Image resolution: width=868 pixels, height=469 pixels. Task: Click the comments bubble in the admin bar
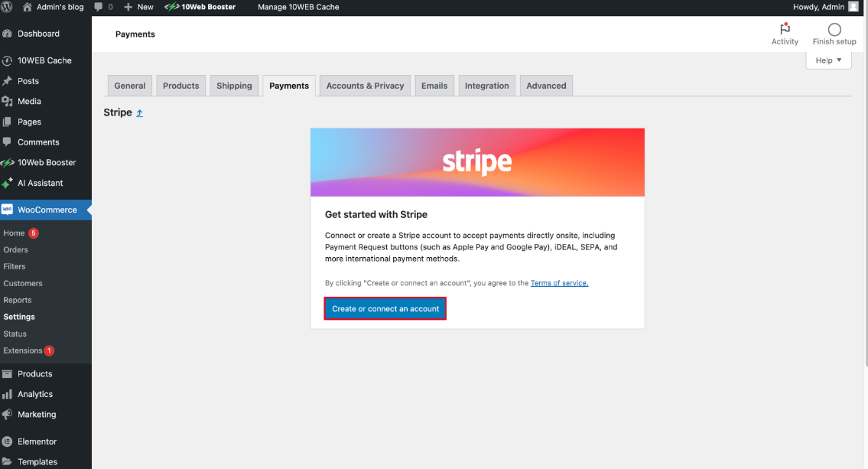pyautogui.click(x=99, y=7)
